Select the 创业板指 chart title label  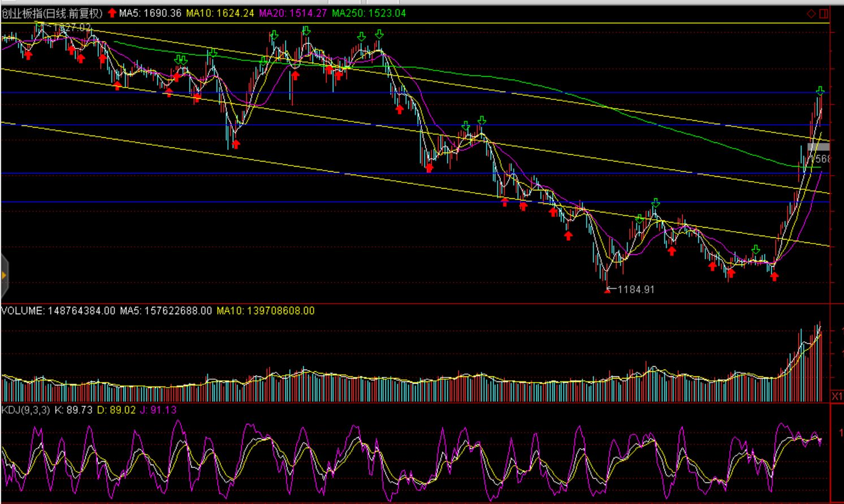click(x=52, y=13)
